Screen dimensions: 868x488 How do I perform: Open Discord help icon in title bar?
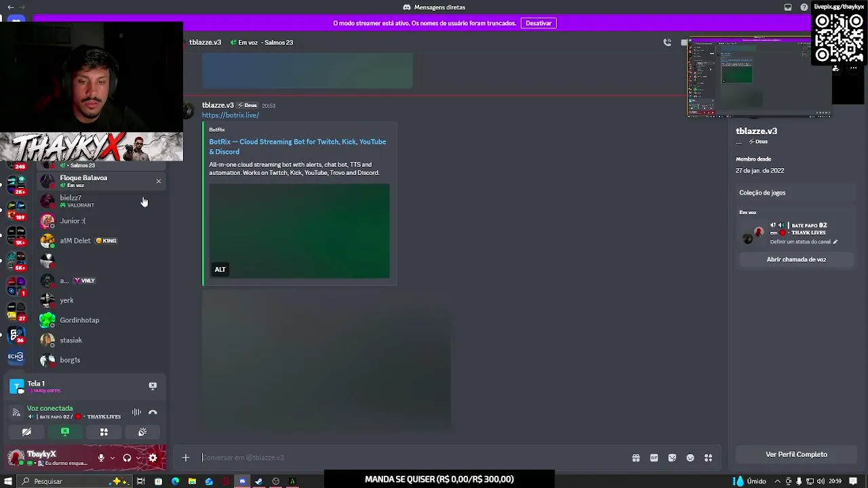[x=804, y=7]
